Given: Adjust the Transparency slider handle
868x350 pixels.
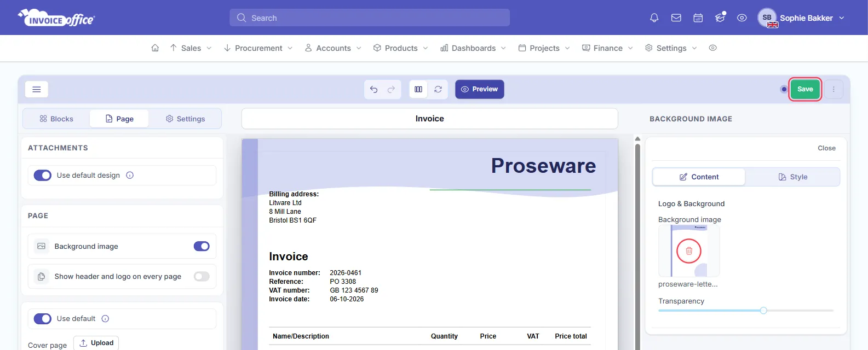Looking at the screenshot, I should (x=763, y=311).
